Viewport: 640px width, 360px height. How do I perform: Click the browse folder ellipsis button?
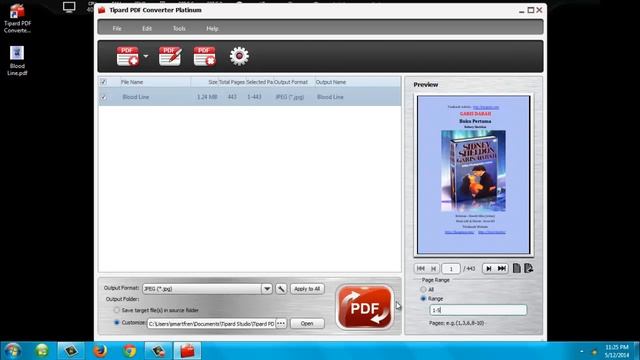click(x=281, y=324)
